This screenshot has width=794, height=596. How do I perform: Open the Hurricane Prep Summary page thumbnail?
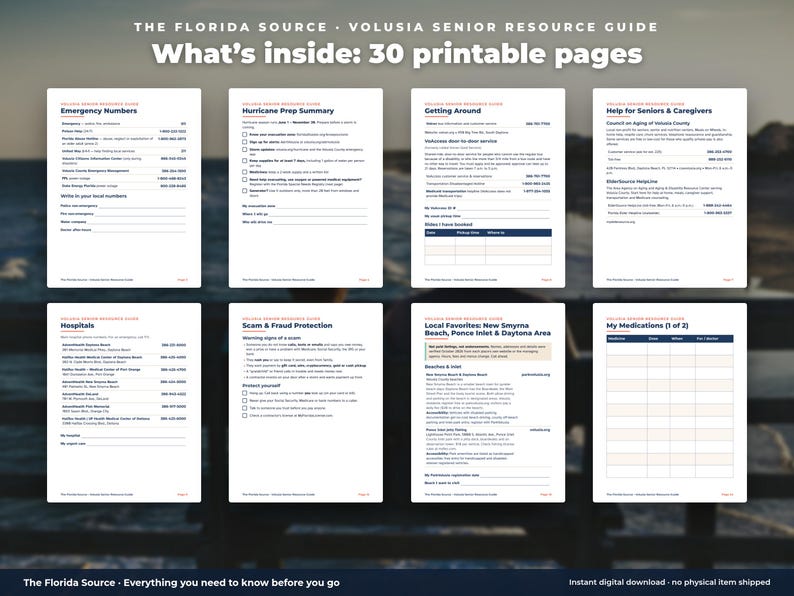(x=306, y=188)
